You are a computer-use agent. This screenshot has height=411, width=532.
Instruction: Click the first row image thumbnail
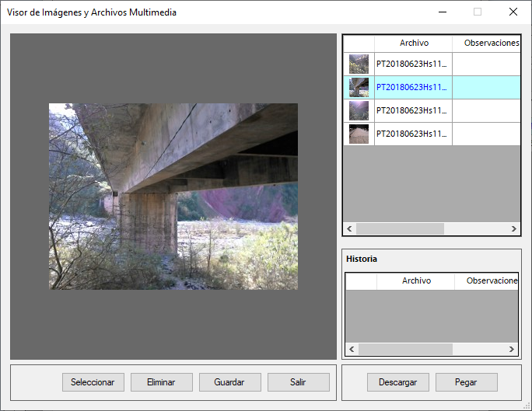click(359, 64)
